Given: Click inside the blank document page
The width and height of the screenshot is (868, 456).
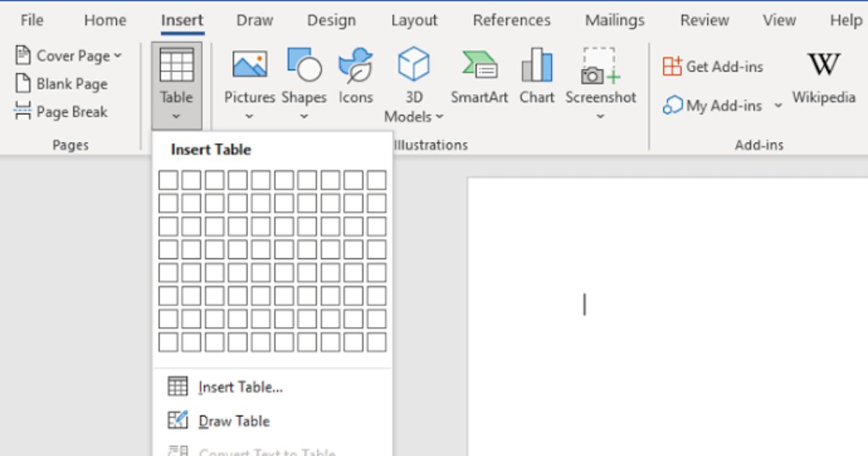Looking at the screenshot, I should [668, 316].
